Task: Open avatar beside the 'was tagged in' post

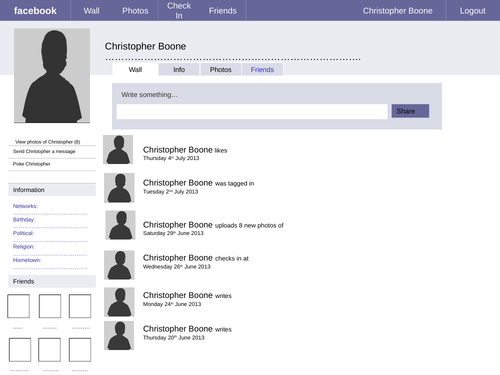Action: click(119, 188)
